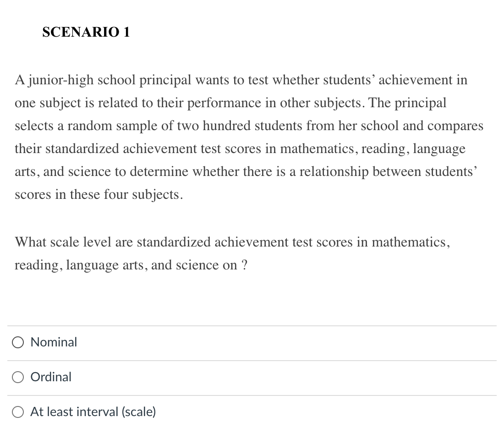Click the At least interval (scale) label
Viewport: 504px width, 439px height.
coord(93,412)
